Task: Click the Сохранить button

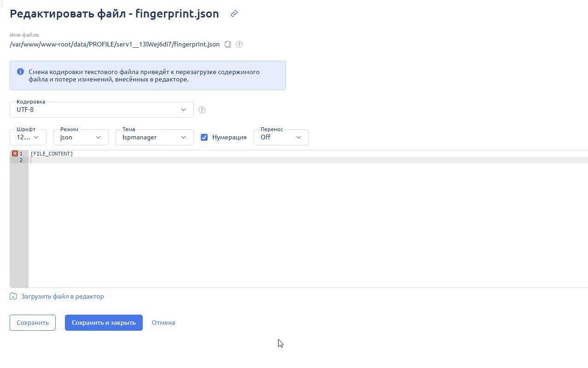Action: coord(32,322)
